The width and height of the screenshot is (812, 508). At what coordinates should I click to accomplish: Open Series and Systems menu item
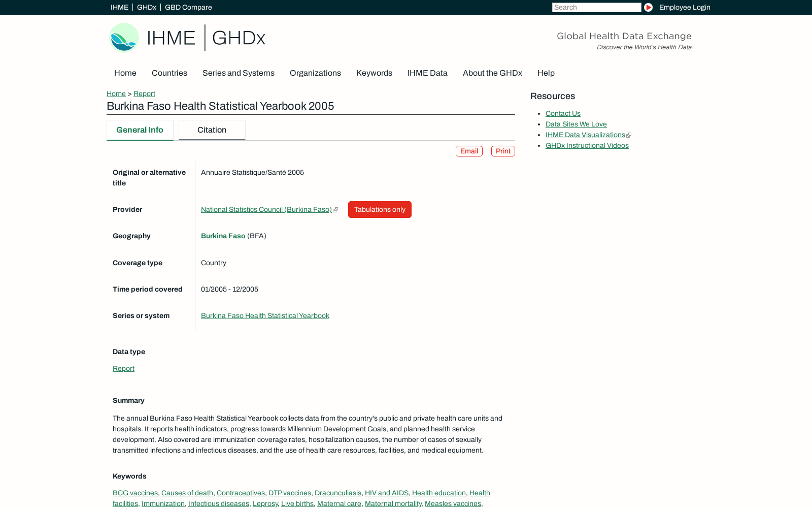tap(239, 73)
